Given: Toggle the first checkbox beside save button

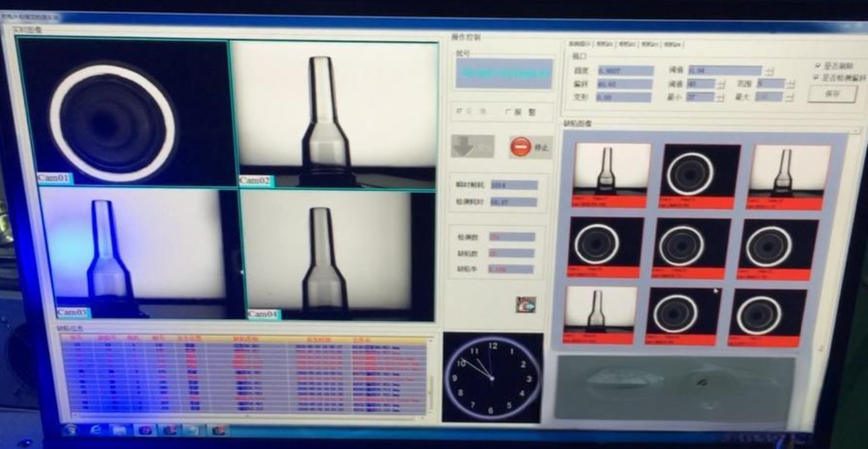Looking at the screenshot, I should [818, 66].
